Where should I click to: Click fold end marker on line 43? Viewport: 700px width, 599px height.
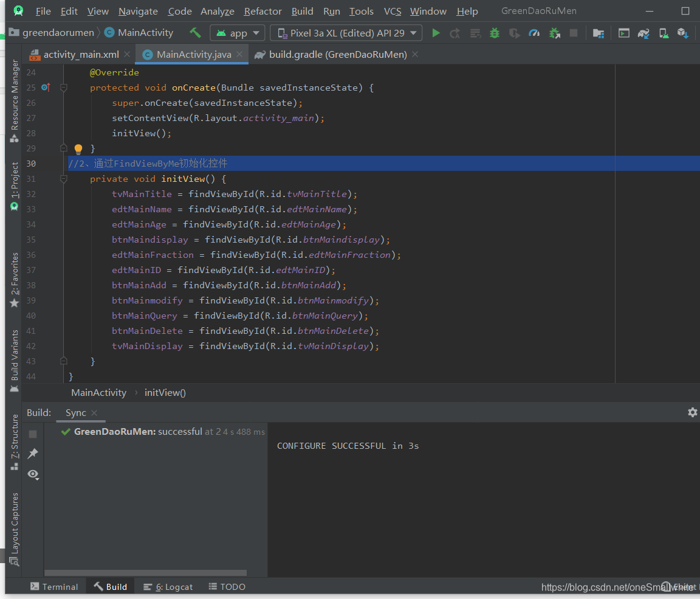point(63,361)
